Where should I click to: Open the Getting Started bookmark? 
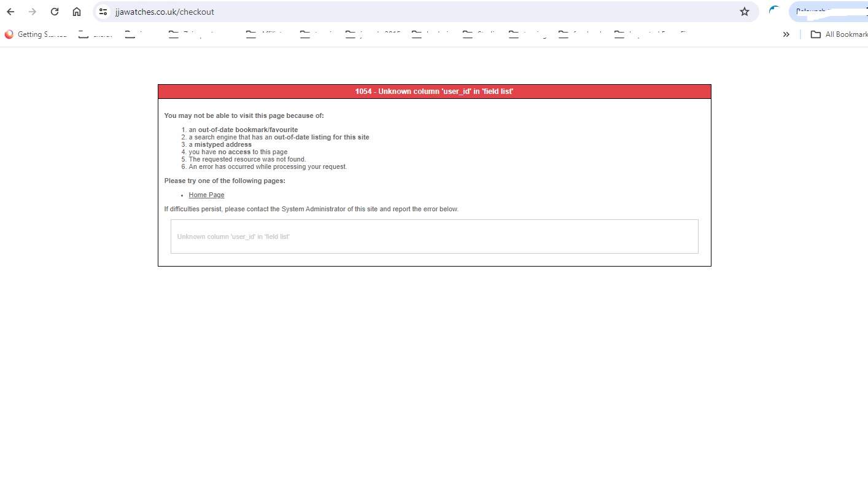(36, 34)
